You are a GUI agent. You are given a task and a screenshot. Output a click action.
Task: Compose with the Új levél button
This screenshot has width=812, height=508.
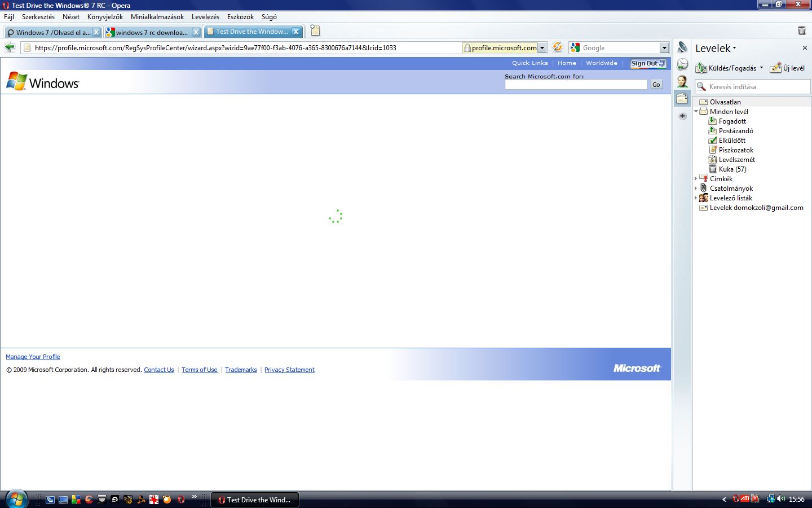787,68
